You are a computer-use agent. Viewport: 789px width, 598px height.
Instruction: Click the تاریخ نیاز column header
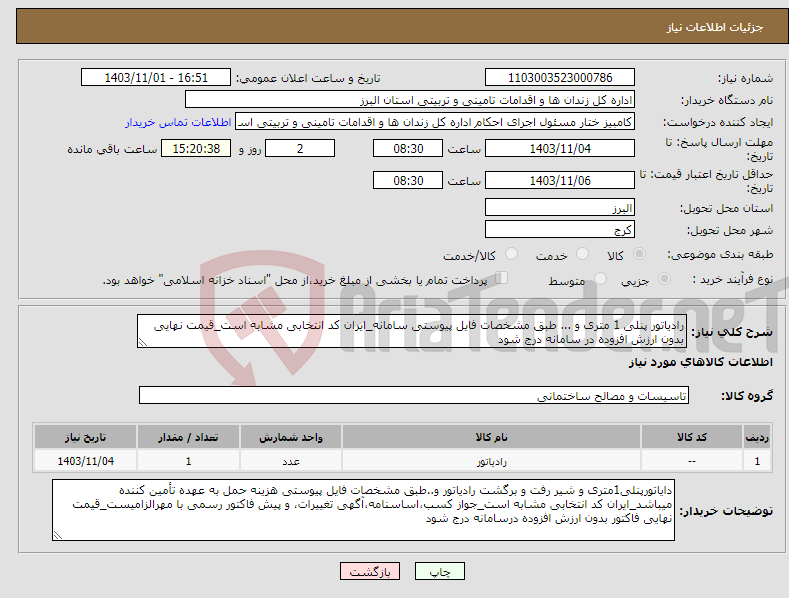coord(86,437)
